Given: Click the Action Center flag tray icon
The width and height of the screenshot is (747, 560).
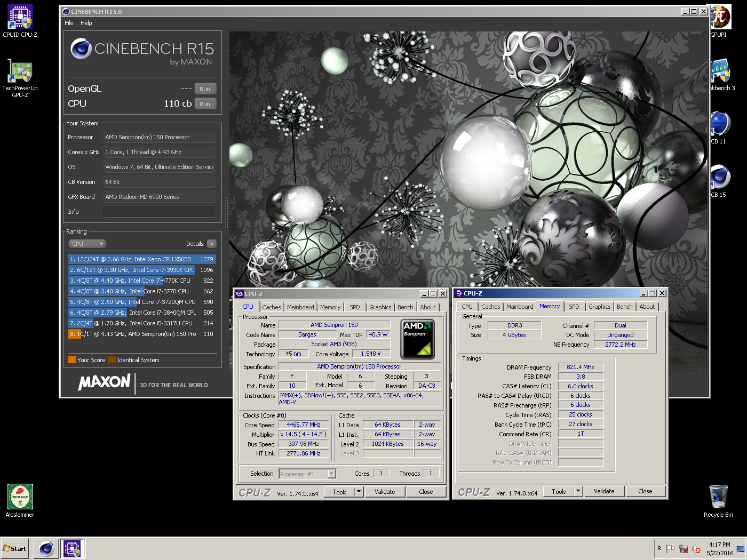Looking at the screenshot, I should coord(671,549).
